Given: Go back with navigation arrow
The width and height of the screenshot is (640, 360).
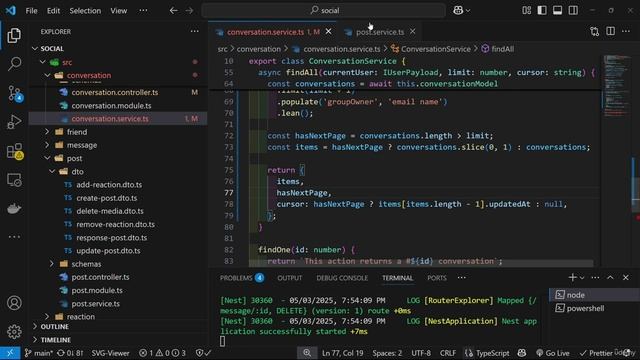Looking at the screenshot, I should click(173, 11).
